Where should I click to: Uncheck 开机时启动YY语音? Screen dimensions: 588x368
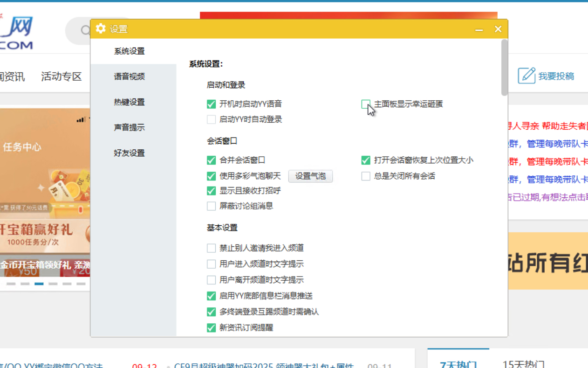pyautogui.click(x=212, y=104)
